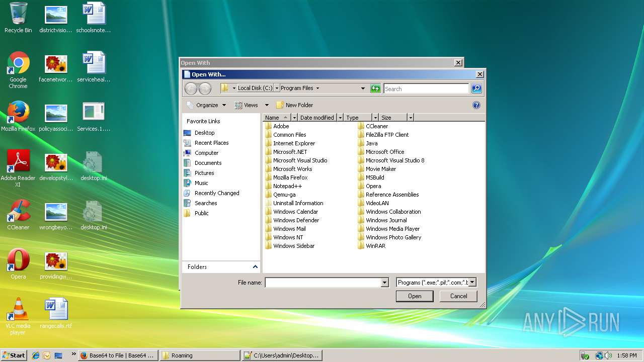The height and width of the screenshot is (362, 644).
Task: Switch to Roaming folder taskbar item
Action: point(200,355)
